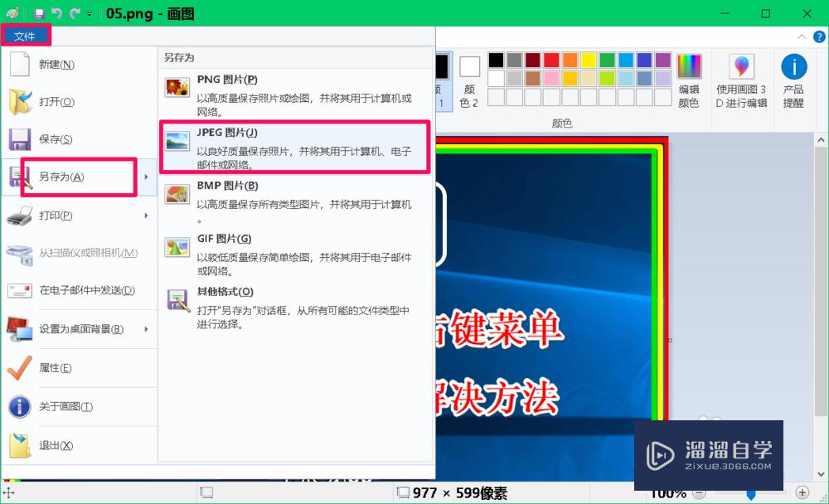Screen dimensions: 829x504
Task: Click the quick access Save icon
Action: click(39, 14)
